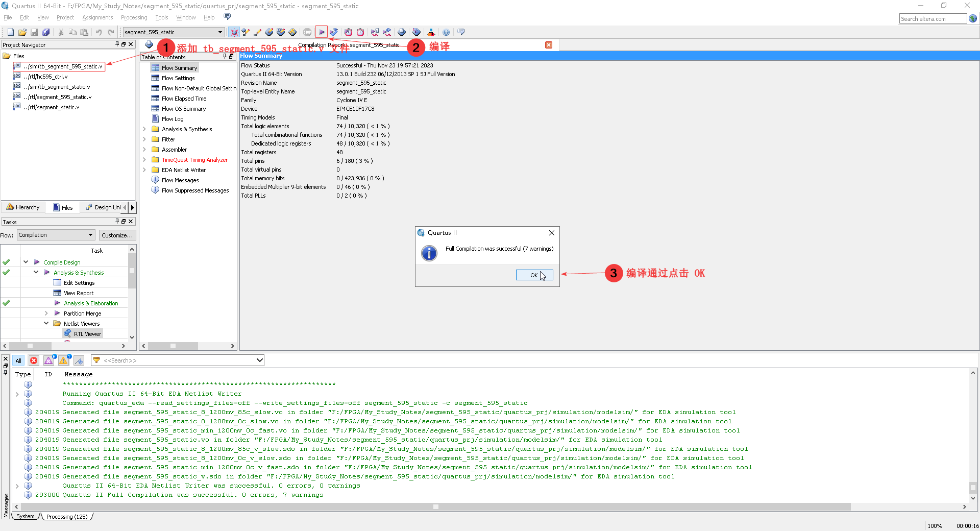Close the Compilation Report tab
Viewport: 980px width, 531px height.
tap(549, 45)
